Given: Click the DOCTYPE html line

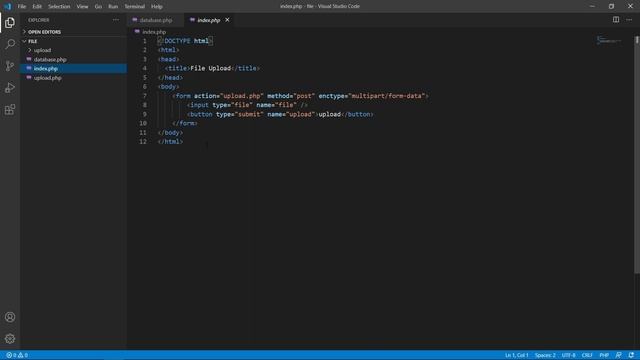Looking at the screenshot, I should click(185, 41).
